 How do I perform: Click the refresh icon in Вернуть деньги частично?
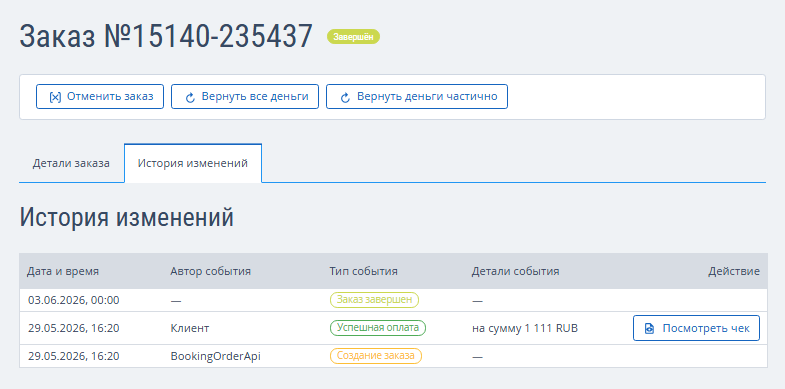pos(345,97)
